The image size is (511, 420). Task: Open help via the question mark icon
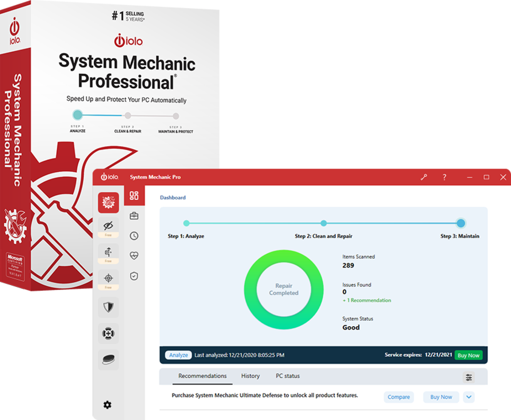(444, 177)
